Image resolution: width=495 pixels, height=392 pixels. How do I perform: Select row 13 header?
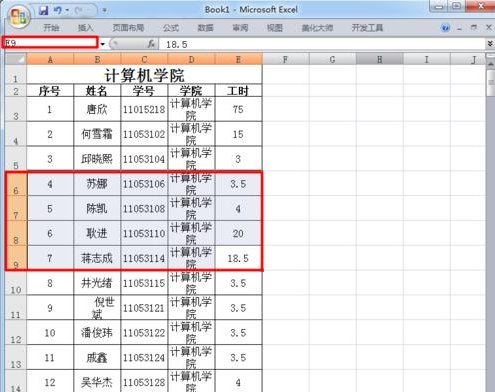16,357
